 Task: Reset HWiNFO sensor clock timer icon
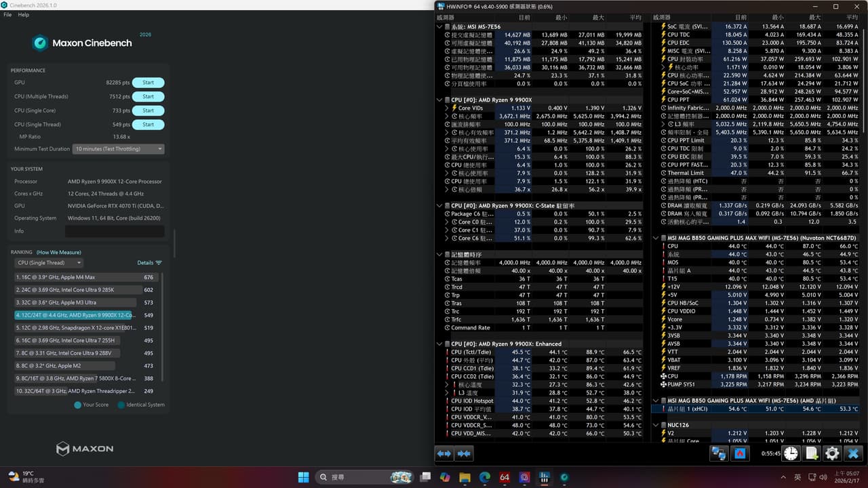pos(791,453)
